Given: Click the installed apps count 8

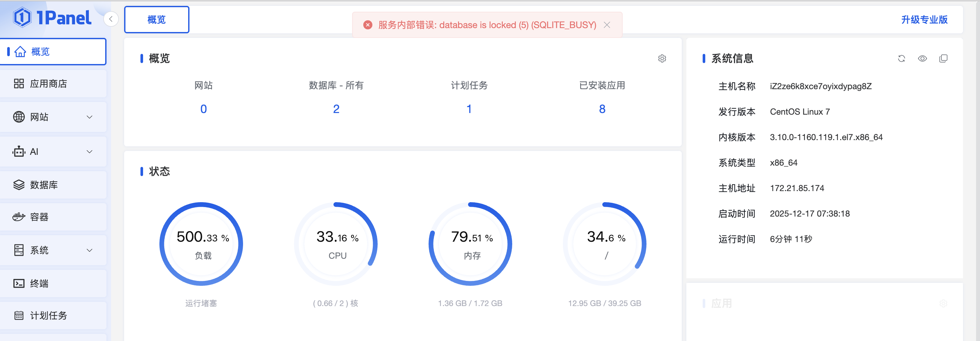Looking at the screenshot, I should coord(602,109).
